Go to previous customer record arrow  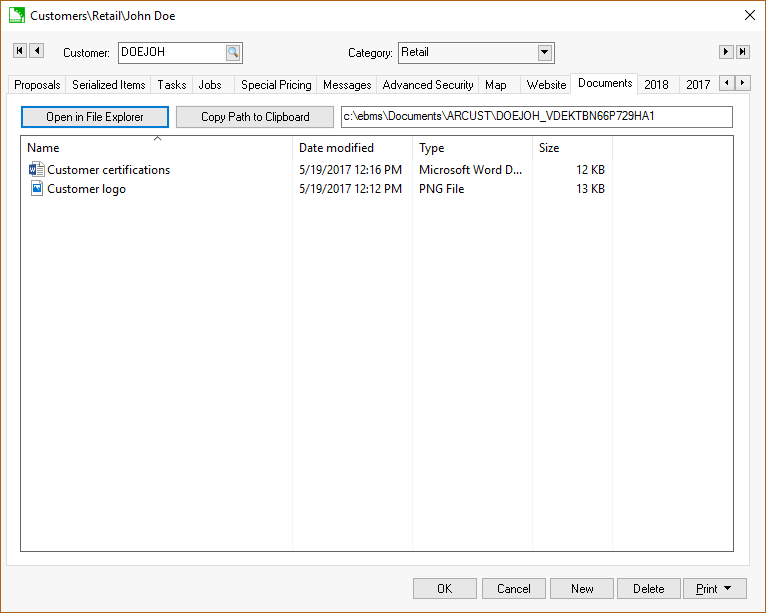37,51
